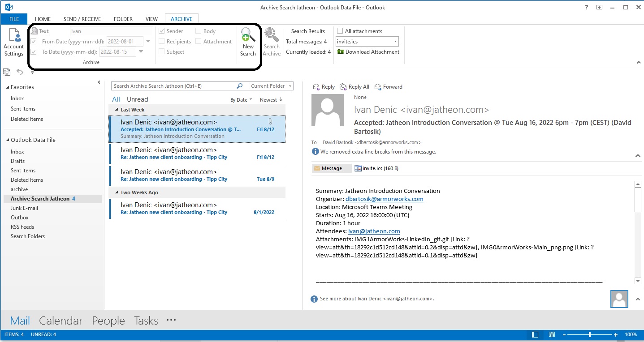Open the To Date calendar dropdown arrow
The height and width of the screenshot is (342, 644).
pyautogui.click(x=141, y=52)
